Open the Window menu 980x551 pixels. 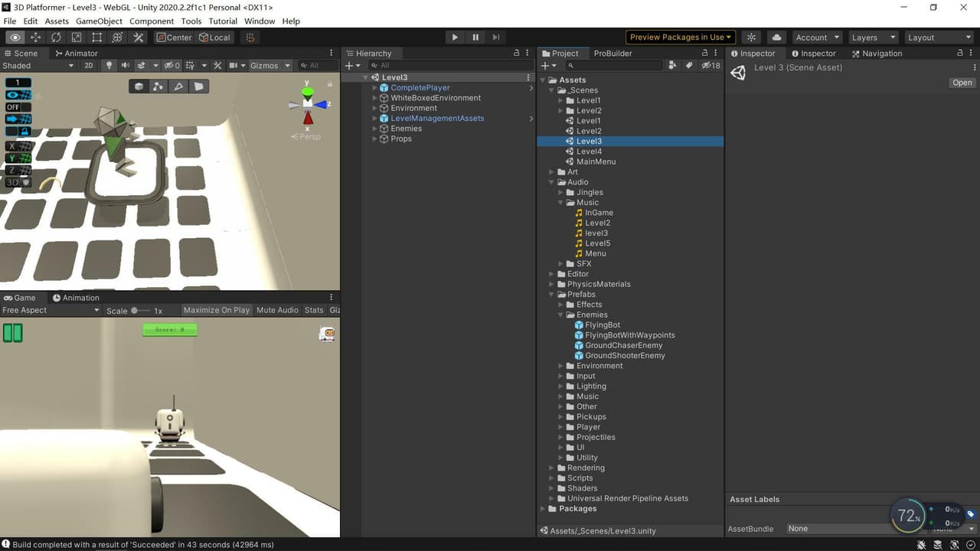260,21
